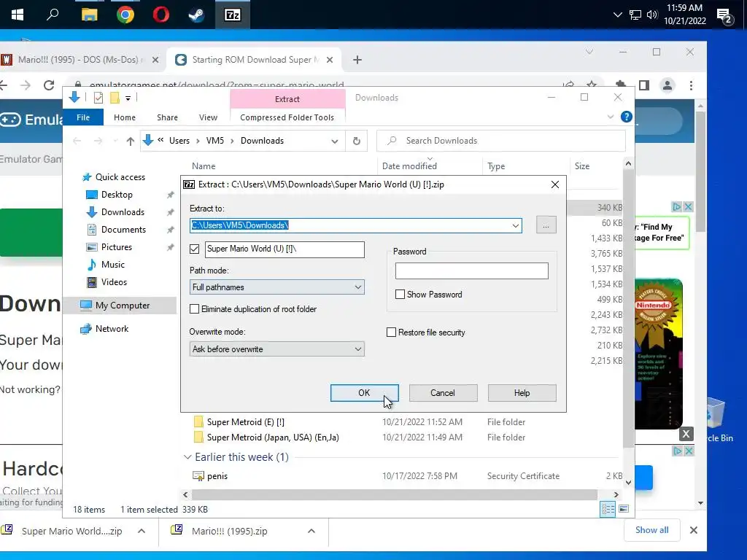Open Documents in the navigation pane
Screen dimensions: 747x560
[123, 230]
